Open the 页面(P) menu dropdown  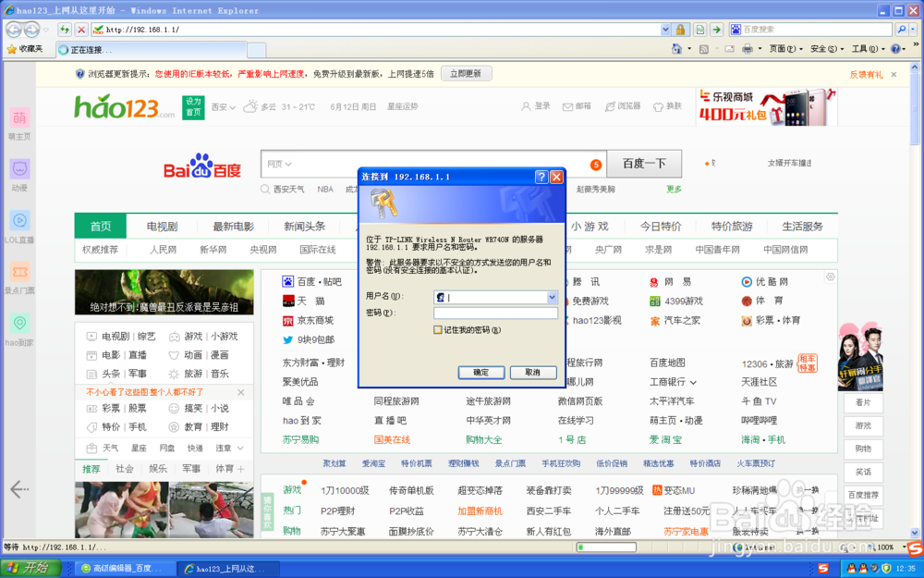coord(785,49)
